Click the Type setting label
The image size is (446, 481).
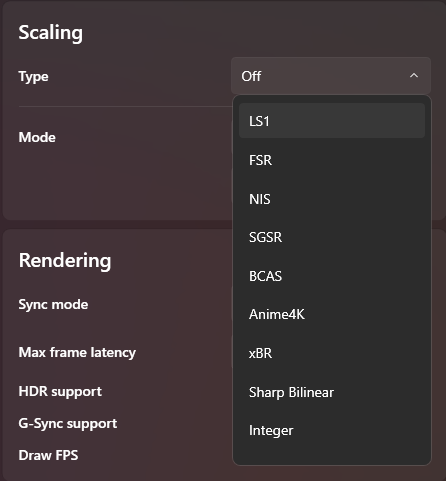click(x=34, y=77)
